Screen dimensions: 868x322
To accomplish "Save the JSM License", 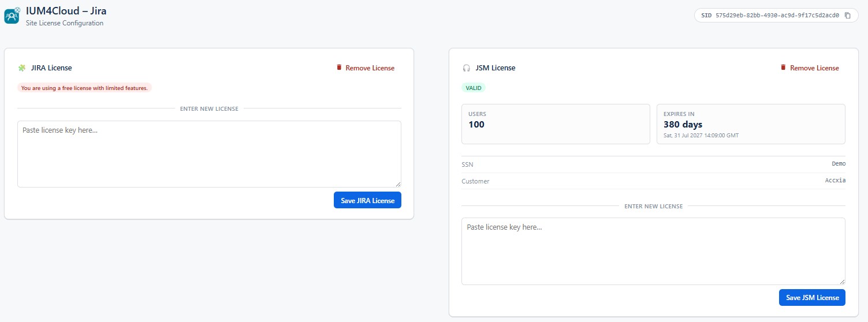I will (x=812, y=297).
